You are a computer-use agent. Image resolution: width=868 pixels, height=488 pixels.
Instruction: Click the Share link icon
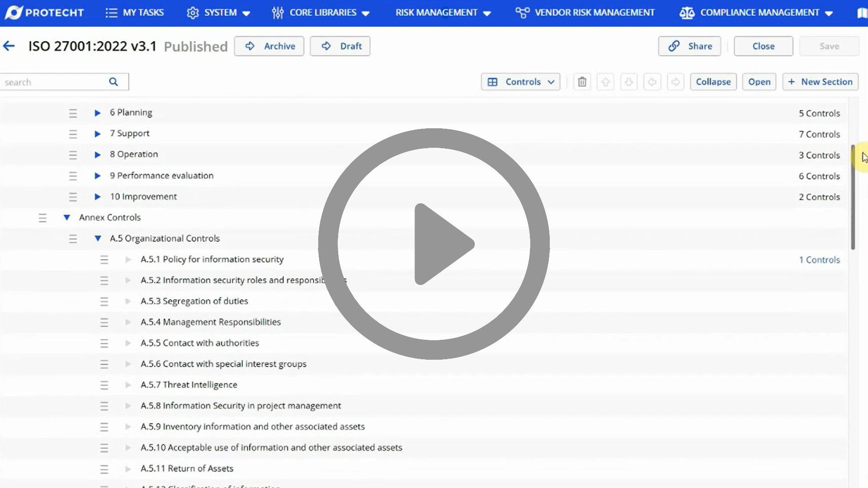675,46
